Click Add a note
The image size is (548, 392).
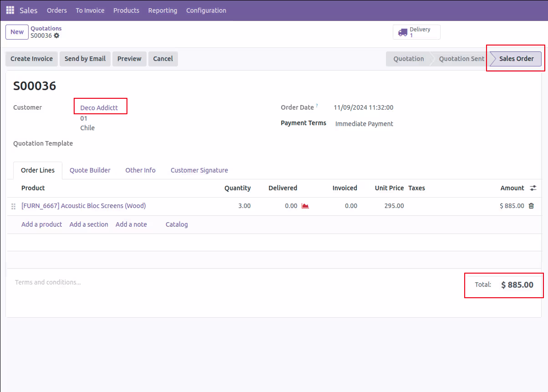[131, 224]
